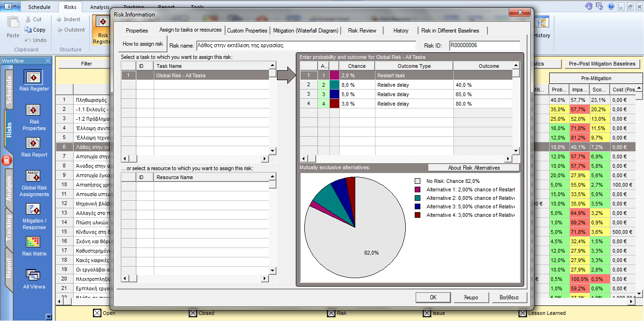Click the dark red swatch of alternative 4
The height and width of the screenshot is (321, 644).
335,104
